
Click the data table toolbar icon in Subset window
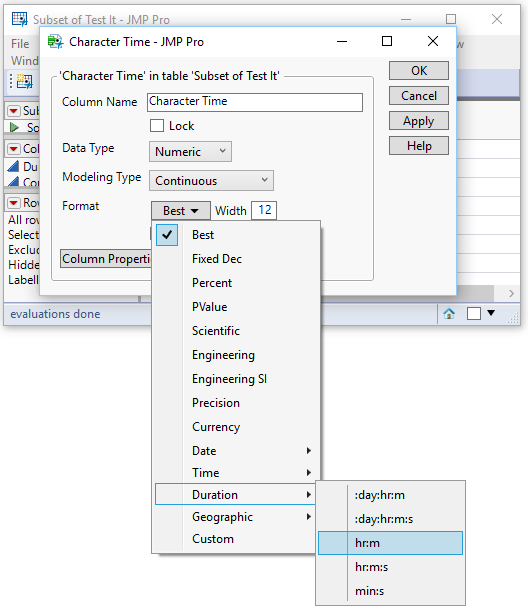click(25, 81)
